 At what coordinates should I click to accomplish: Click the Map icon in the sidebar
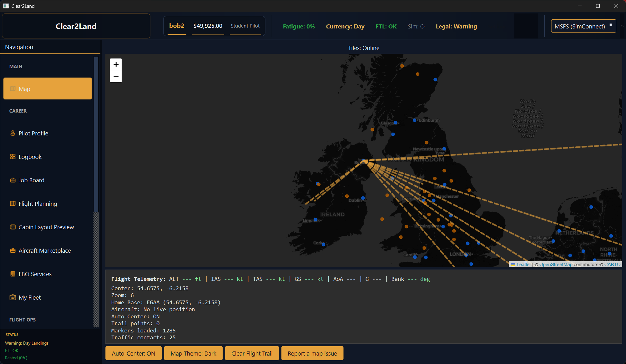[13, 89]
